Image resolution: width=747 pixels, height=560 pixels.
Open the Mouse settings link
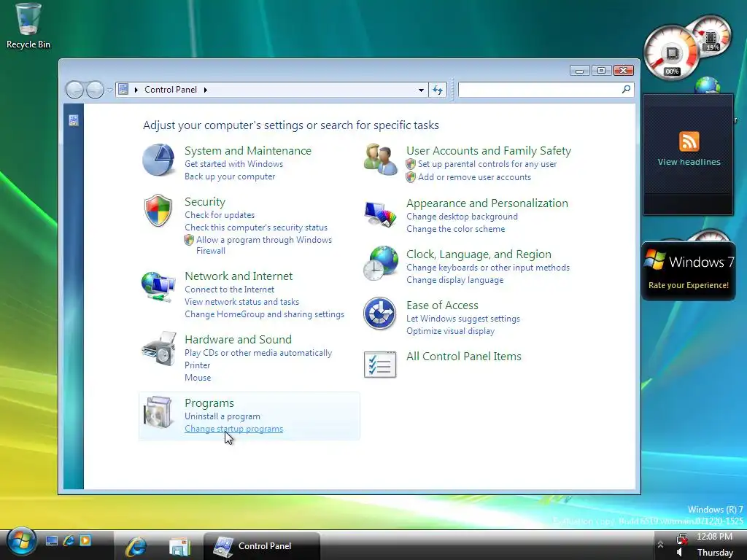point(198,378)
